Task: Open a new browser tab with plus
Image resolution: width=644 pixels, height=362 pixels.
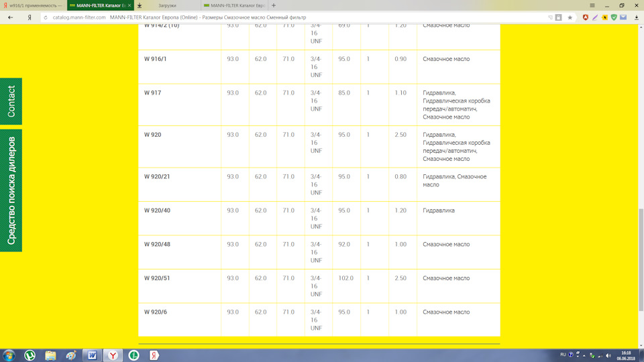Action: pyautogui.click(x=273, y=5)
